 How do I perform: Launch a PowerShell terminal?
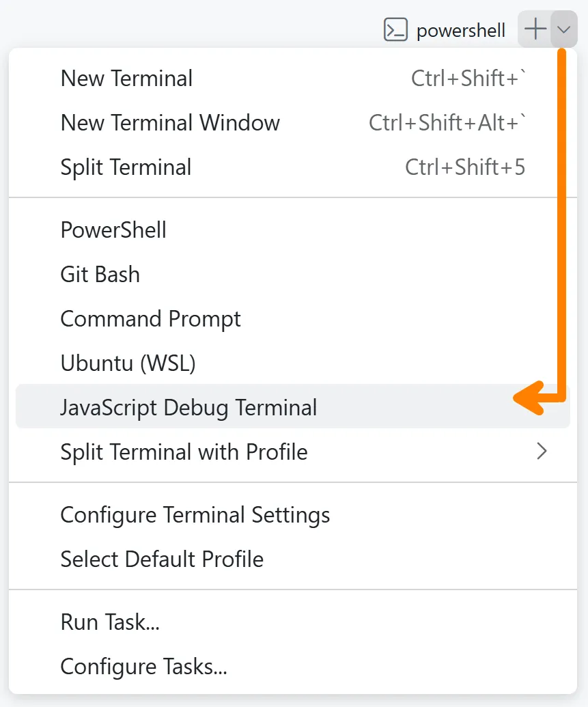tap(113, 230)
